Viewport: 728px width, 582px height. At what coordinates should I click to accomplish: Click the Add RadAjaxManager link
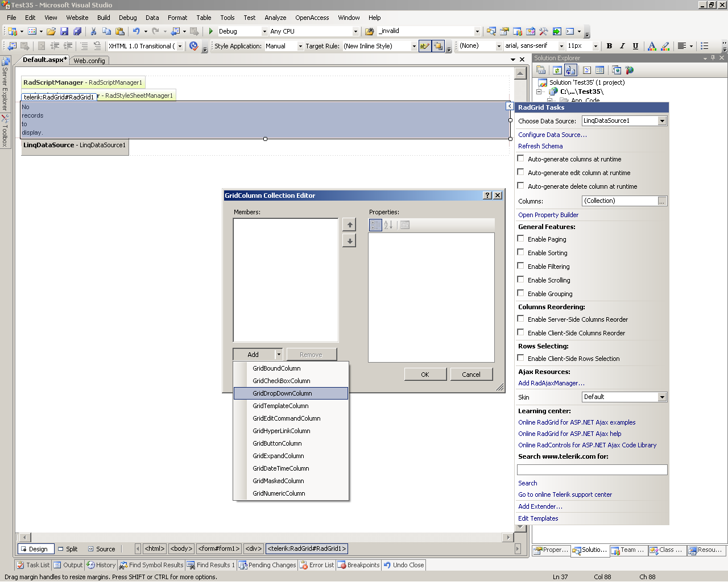pos(551,383)
